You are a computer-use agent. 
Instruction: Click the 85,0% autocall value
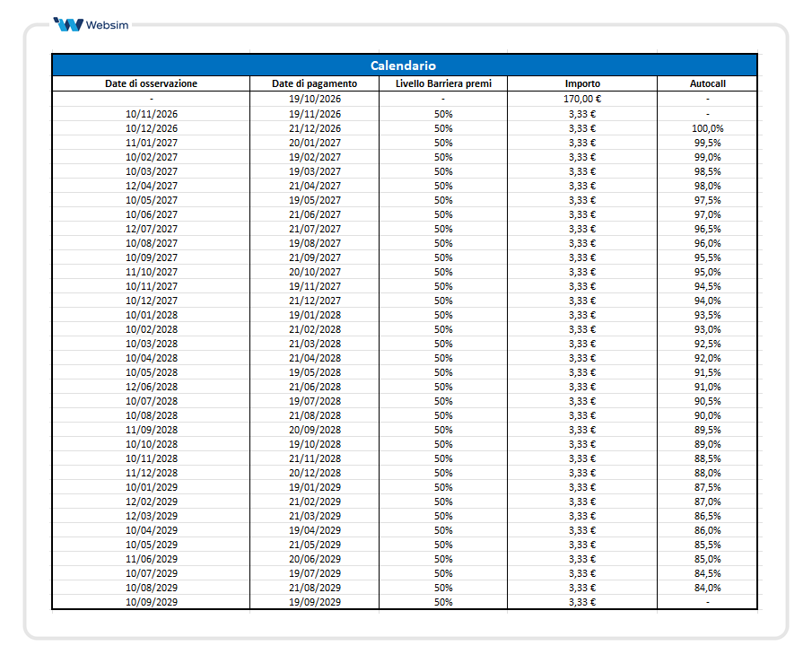707,559
